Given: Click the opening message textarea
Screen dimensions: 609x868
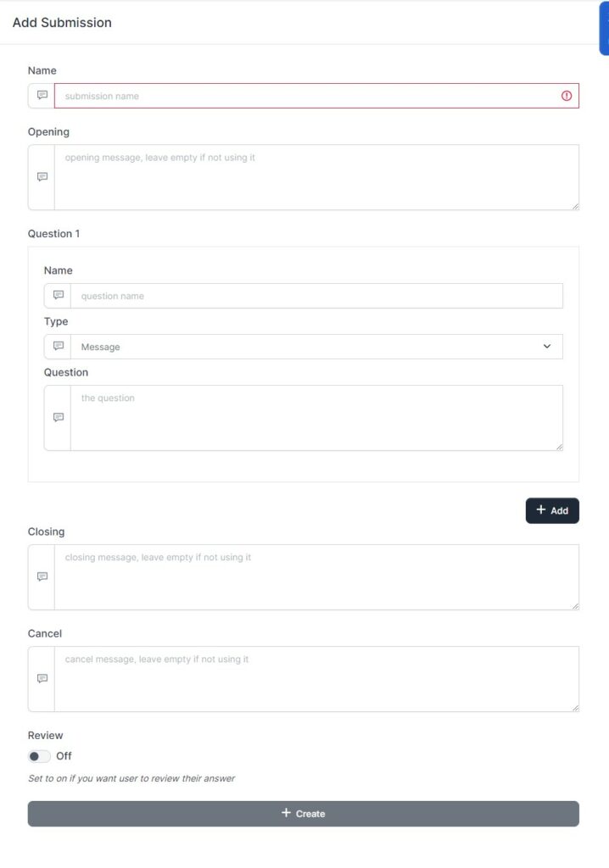Looking at the screenshot, I should tap(314, 177).
